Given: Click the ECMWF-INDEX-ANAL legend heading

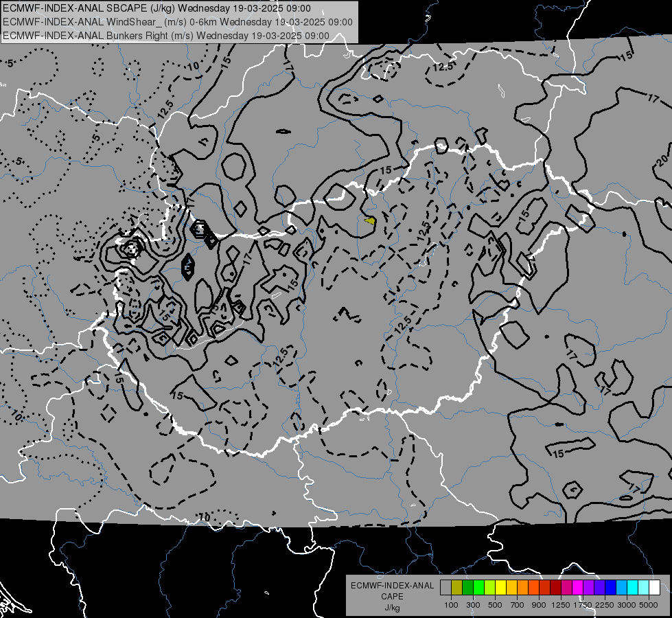Looking at the screenshot, I should [392, 586].
